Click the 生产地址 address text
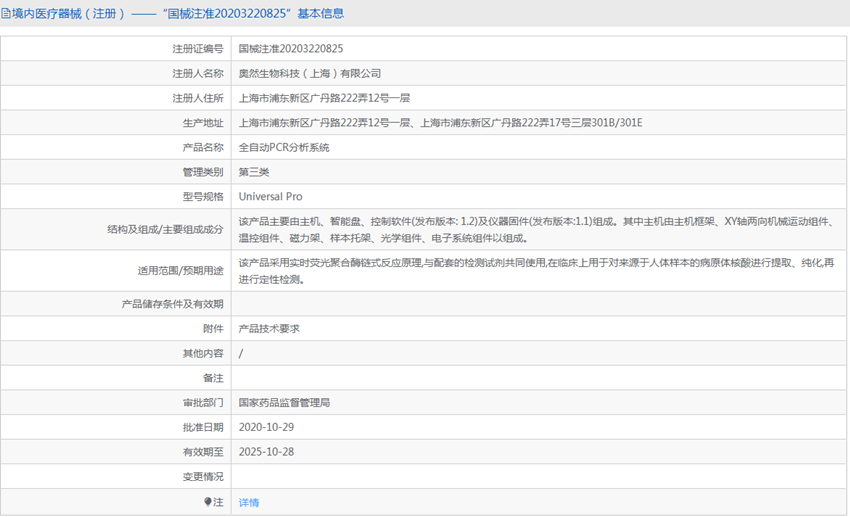 coord(441,123)
